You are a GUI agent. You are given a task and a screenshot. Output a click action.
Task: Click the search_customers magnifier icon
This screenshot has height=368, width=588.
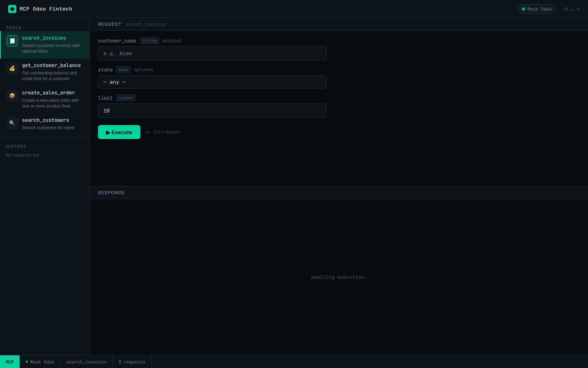click(x=12, y=123)
